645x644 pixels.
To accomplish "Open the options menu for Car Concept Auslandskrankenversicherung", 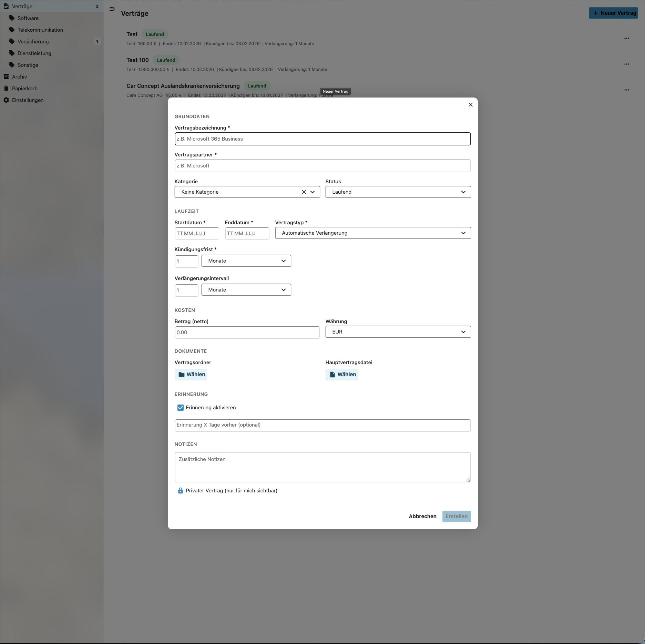I will click(x=627, y=90).
